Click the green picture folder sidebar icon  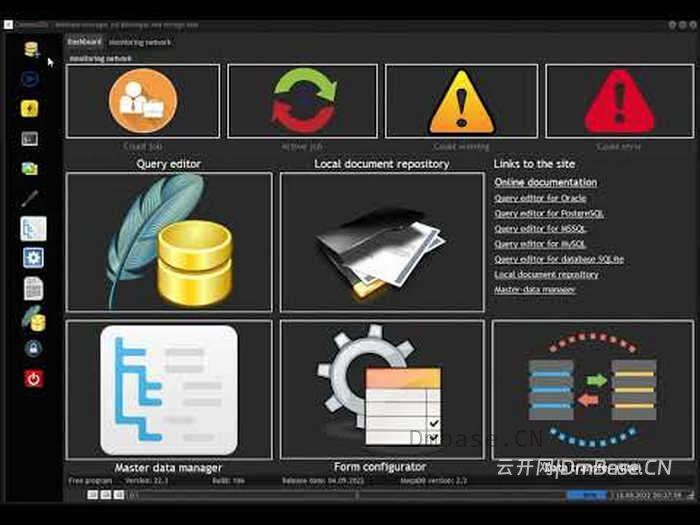[30, 169]
